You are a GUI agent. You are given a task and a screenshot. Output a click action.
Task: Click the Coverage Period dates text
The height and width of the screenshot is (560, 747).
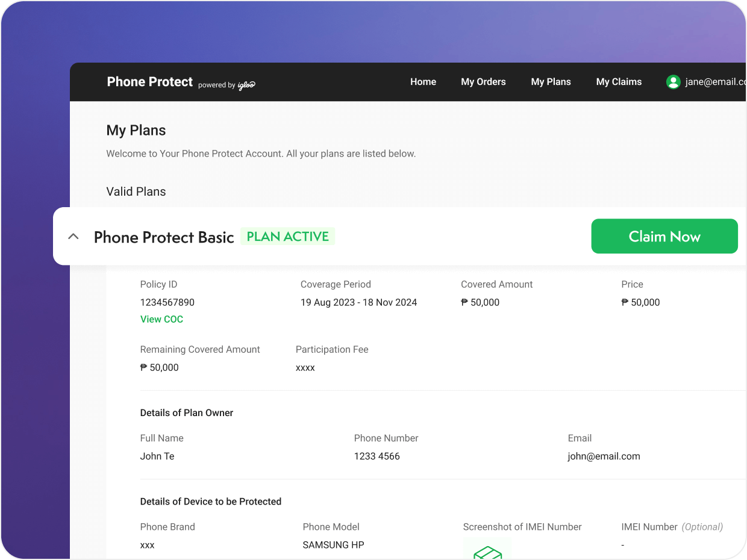(x=358, y=302)
